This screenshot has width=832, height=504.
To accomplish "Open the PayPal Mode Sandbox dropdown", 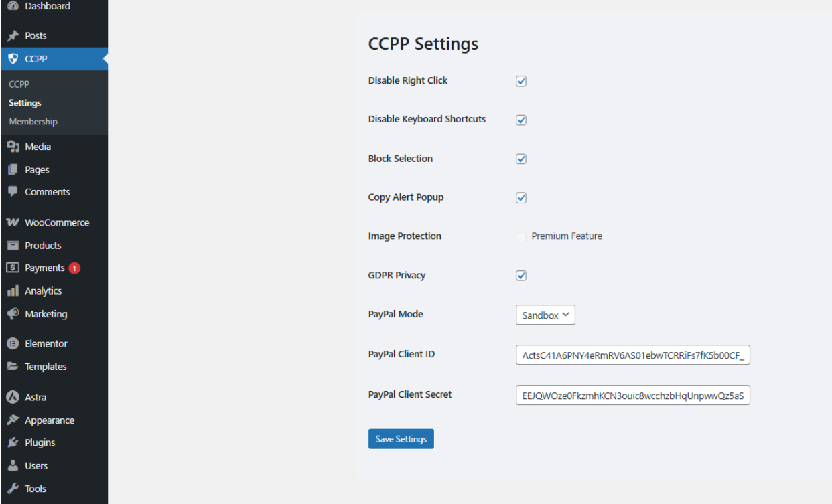I will tap(545, 315).
